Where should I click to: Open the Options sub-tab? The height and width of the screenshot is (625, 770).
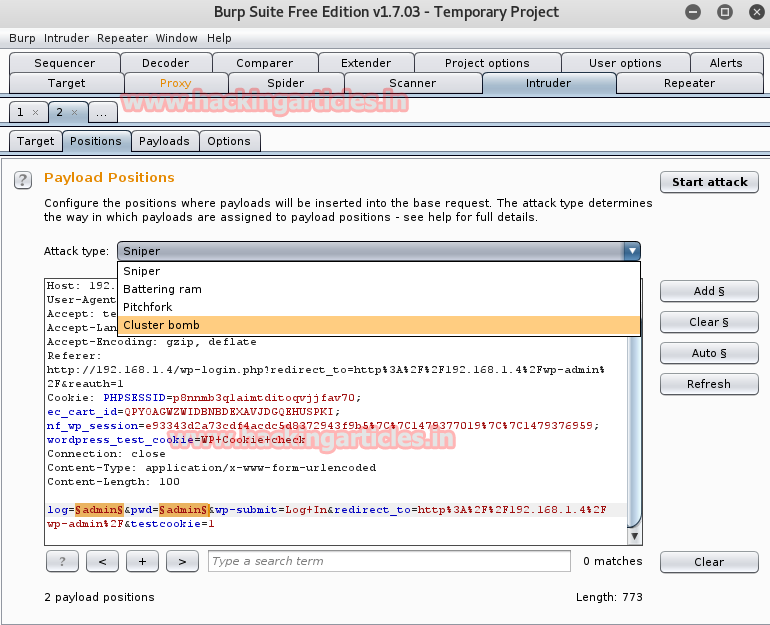[x=229, y=141]
